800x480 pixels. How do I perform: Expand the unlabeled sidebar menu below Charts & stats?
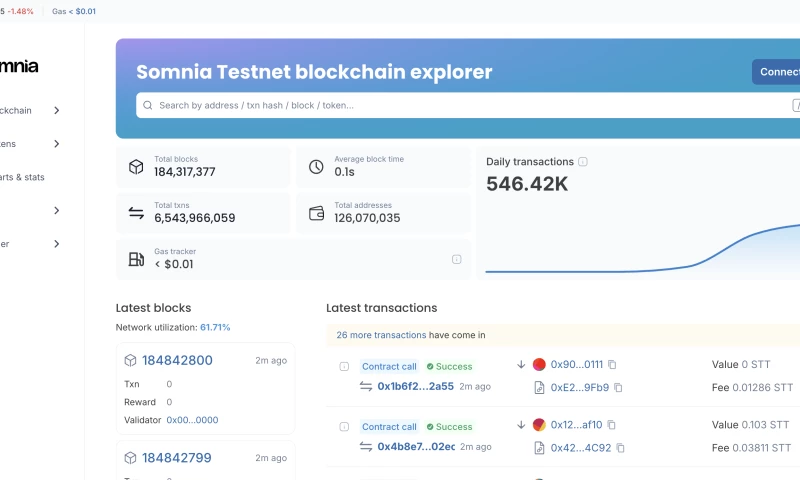click(x=57, y=210)
